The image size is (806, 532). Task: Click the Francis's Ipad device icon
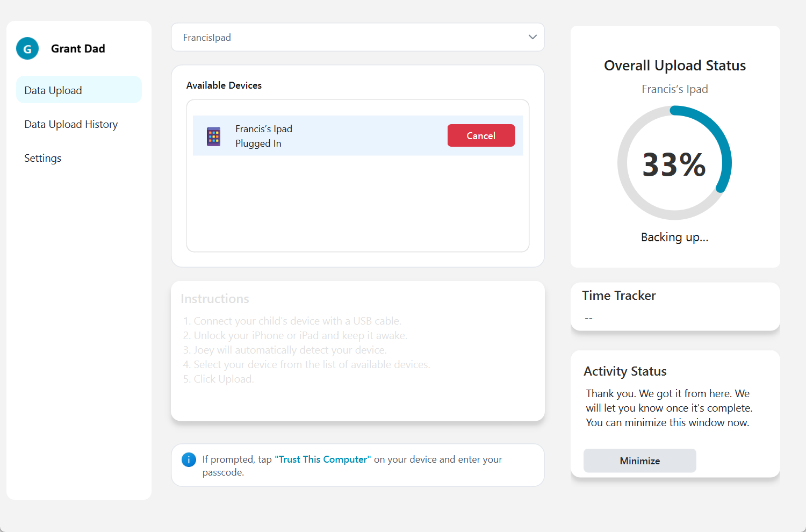pyautogui.click(x=214, y=136)
